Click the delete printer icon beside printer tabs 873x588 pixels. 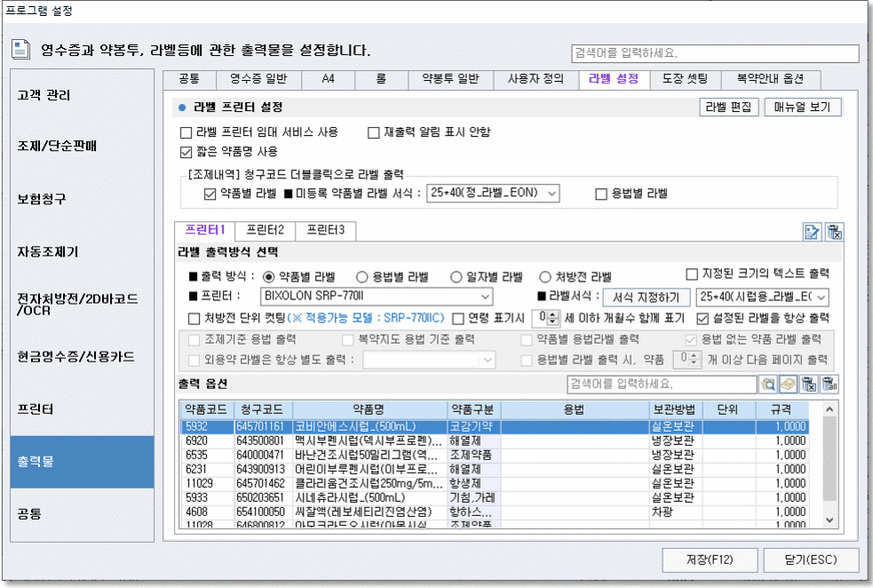(x=833, y=233)
